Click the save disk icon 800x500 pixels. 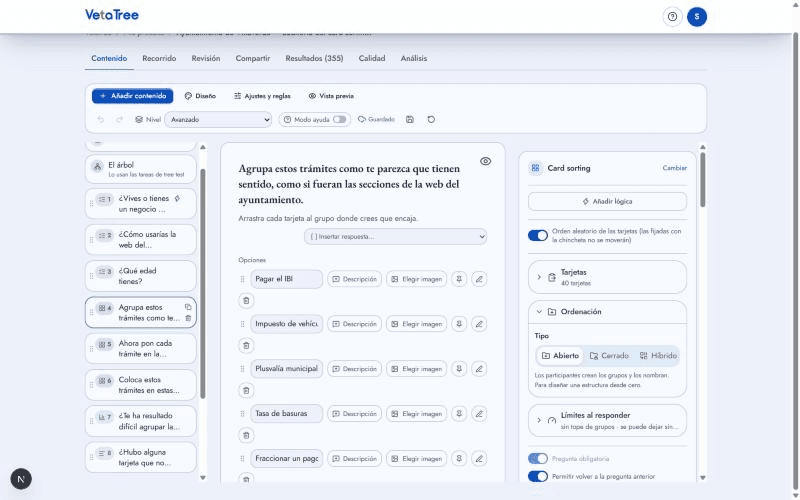[410, 119]
